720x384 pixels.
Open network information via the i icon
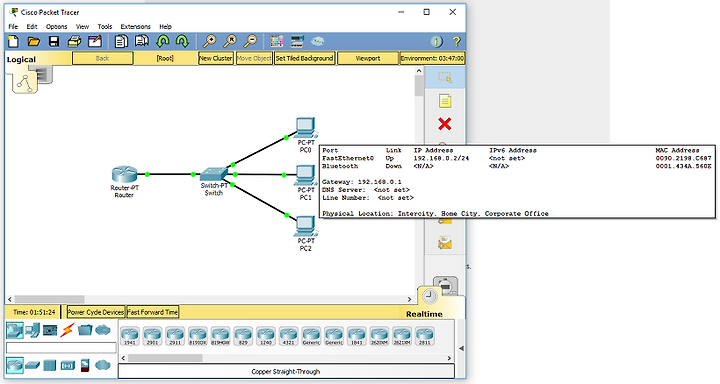tap(436, 42)
